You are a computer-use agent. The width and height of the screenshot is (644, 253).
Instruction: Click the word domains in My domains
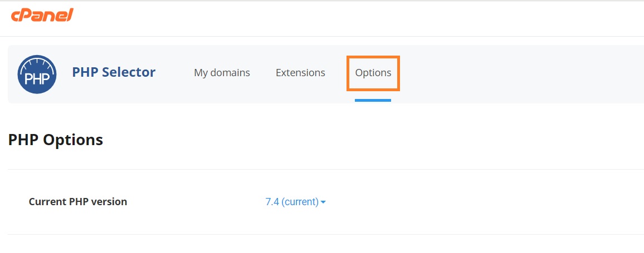tap(230, 73)
